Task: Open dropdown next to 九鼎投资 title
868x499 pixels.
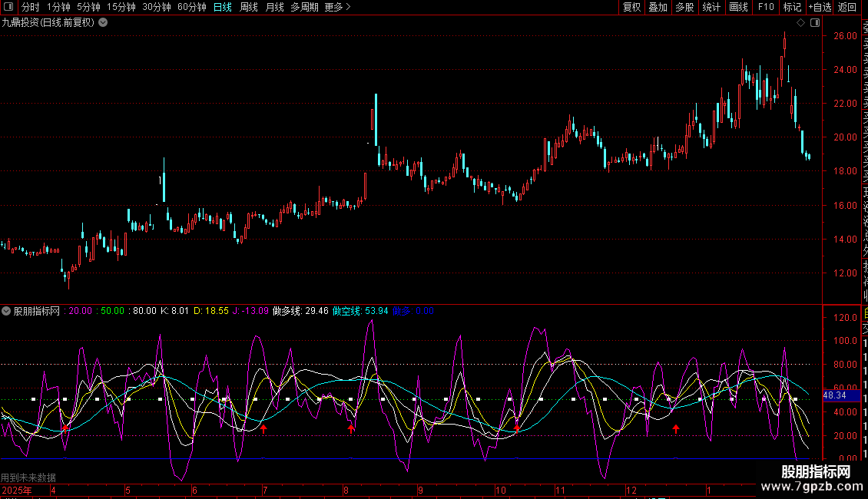Action: click(103, 22)
